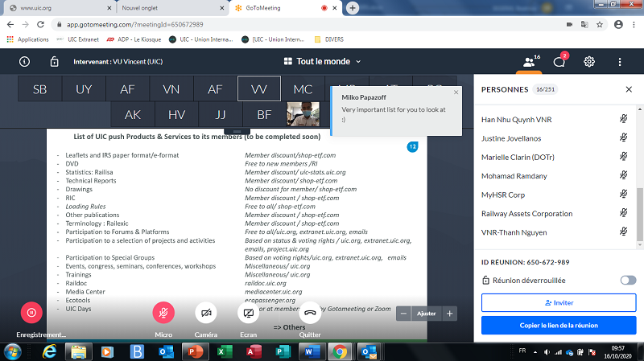Click the Ajuster fit button

[427, 314]
